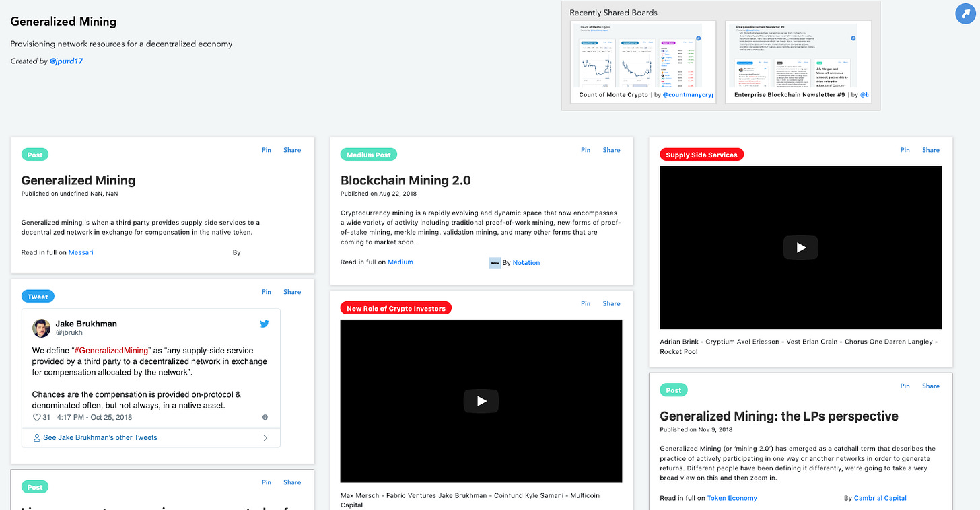Open the Blockchain Mining 2.0 title
This screenshot has height=510, width=980.
(x=406, y=180)
